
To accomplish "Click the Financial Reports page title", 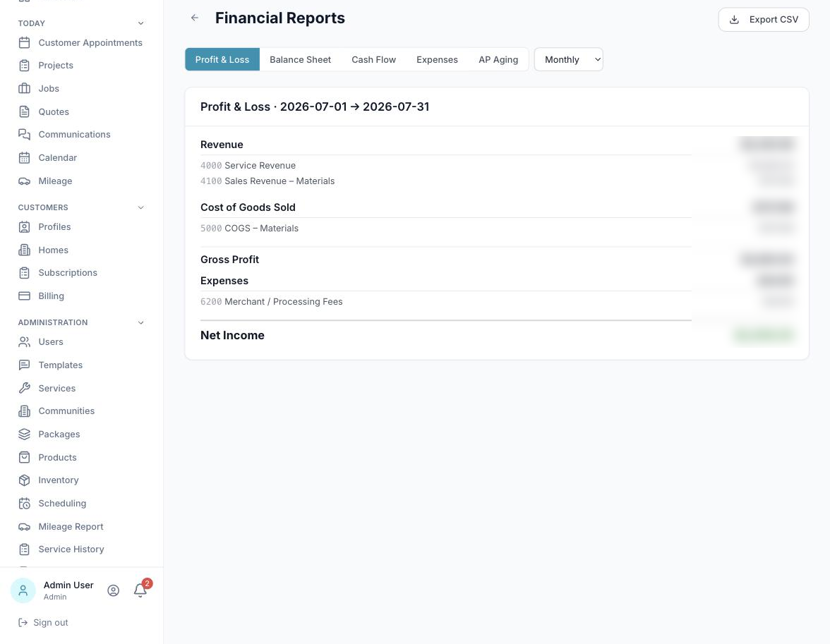I will coord(280,18).
